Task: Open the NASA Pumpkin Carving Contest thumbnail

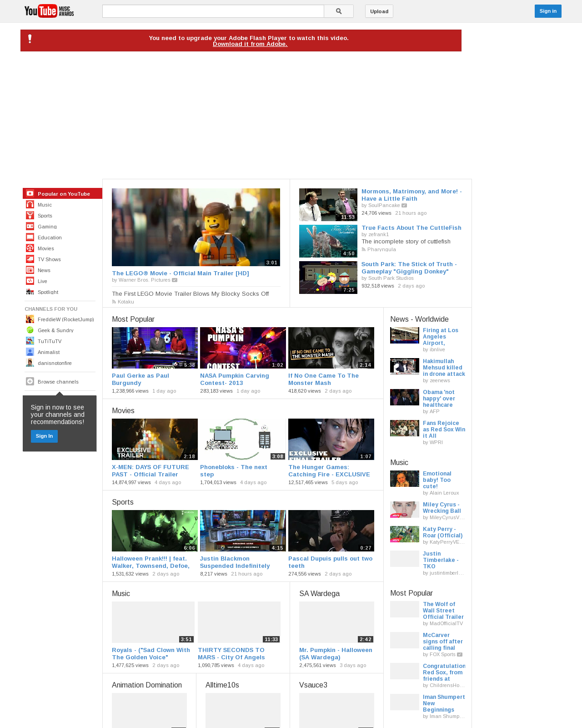Action: [243, 348]
